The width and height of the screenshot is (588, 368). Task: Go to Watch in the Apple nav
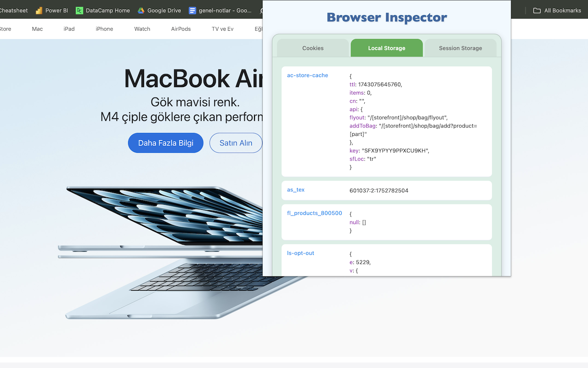point(142,29)
